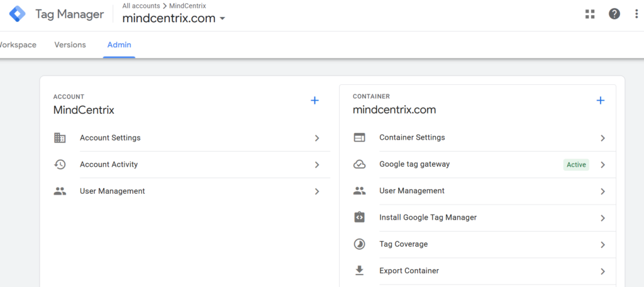Open User Management label under Account
The height and width of the screenshot is (287, 644).
click(x=112, y=191)
